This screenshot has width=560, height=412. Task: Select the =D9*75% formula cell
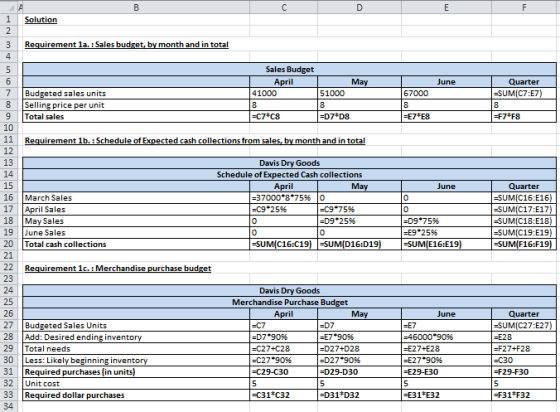pyautogui.click(x=446, y=221)
